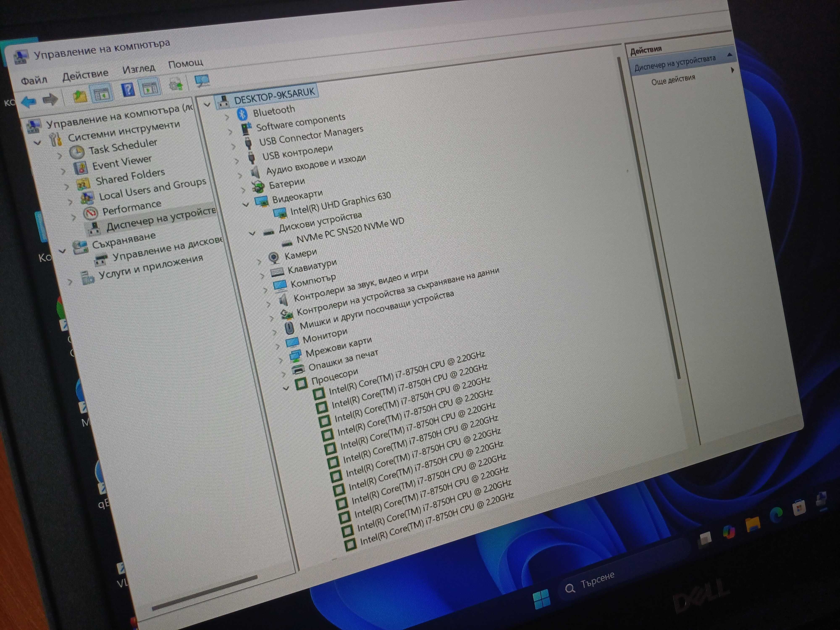Select USB контролери category
This screenshot has width=840, height=630.
click(297, 153)
